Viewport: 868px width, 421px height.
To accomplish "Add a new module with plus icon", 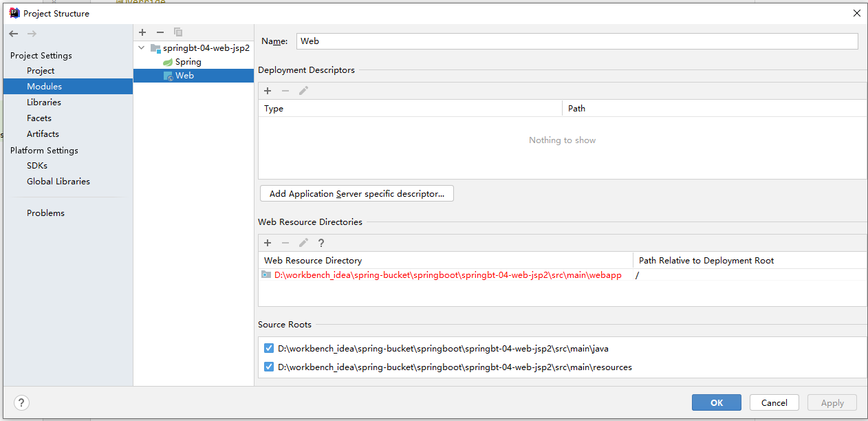I will click(142, 32).
